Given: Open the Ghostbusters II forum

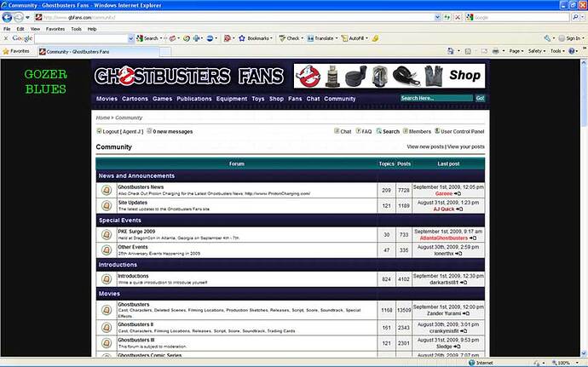Looking at the screenshot, I should (x=135, y=324).
